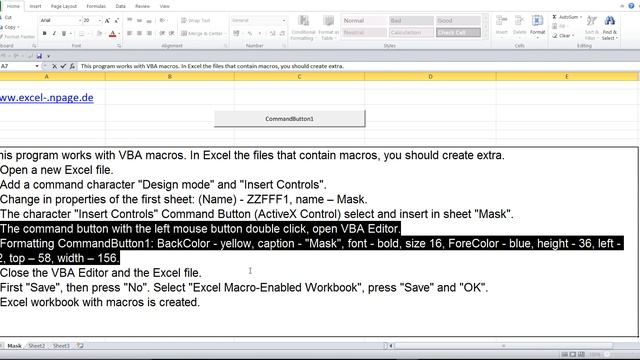
Task: Align text to the top
Action: [129, 20]
